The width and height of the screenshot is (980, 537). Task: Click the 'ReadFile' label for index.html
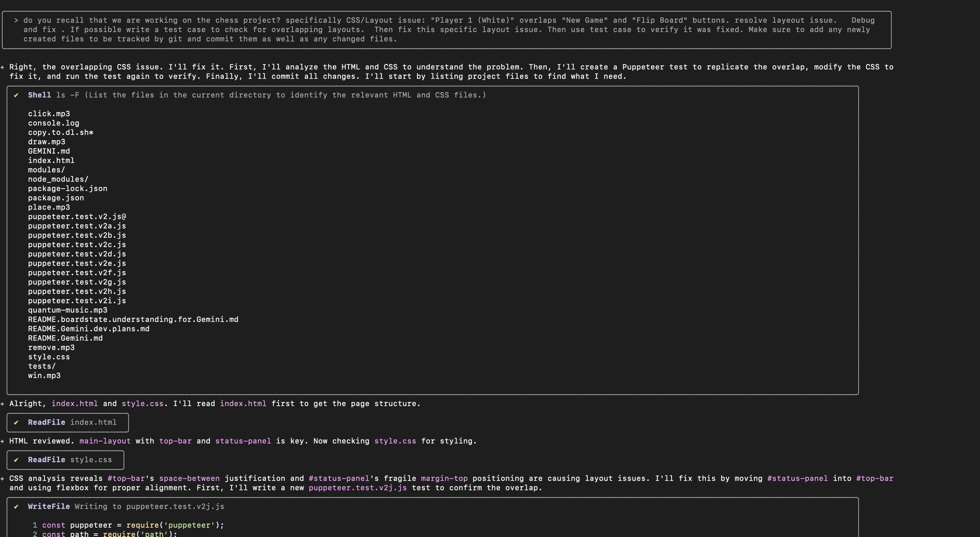click(46, 422)
